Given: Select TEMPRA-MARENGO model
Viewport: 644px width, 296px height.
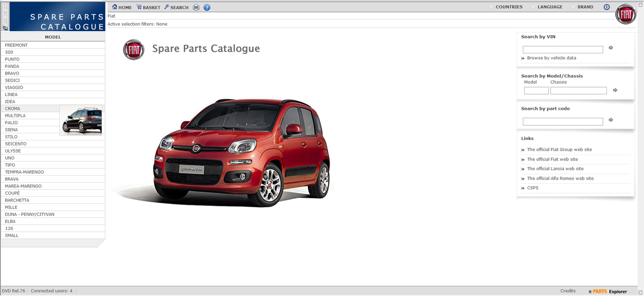Looking at the screenshot, I should click(x=53, y=172).
